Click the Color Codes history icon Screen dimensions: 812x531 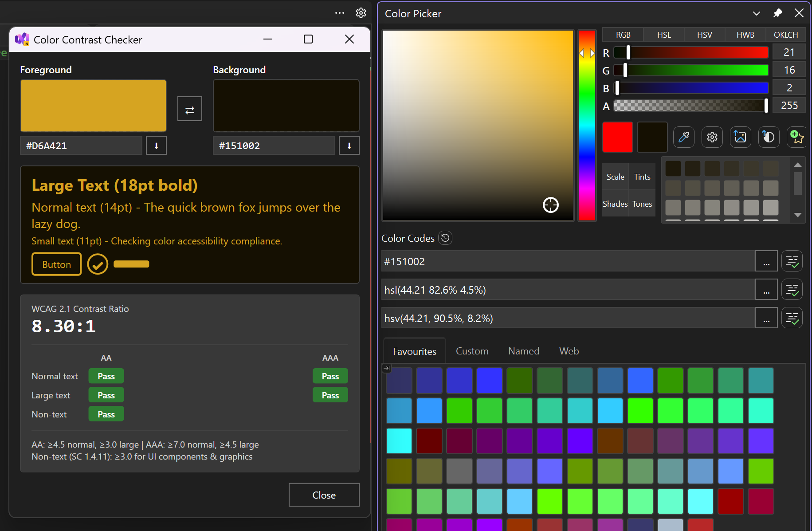click(445, 238)
